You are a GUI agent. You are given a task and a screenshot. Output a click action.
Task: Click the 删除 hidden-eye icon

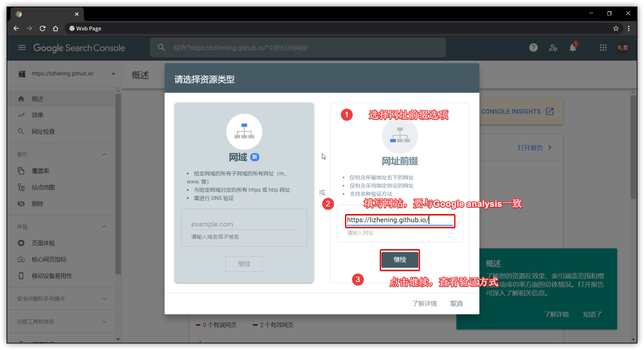click(x=21, y=204)
